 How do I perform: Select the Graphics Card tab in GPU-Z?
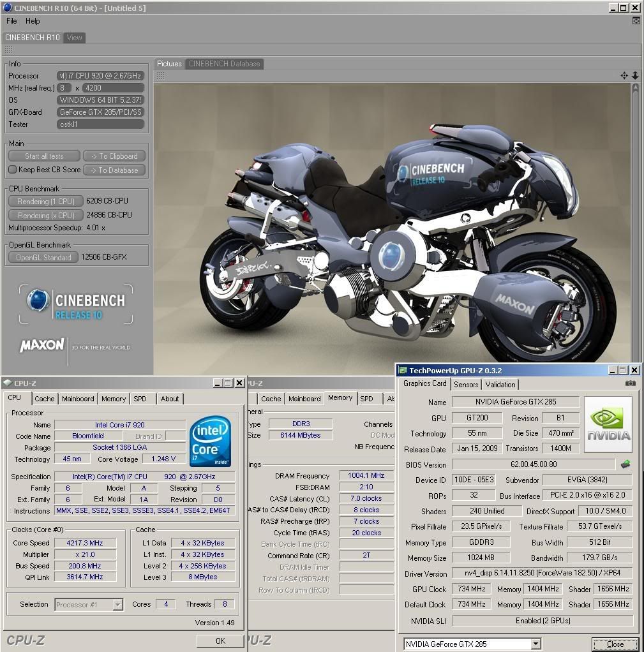click(x=424, y=383)
